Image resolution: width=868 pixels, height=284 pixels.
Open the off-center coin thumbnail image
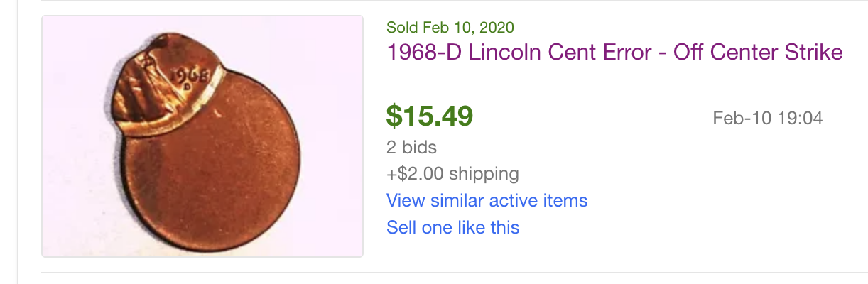click(x=202, y=136)
